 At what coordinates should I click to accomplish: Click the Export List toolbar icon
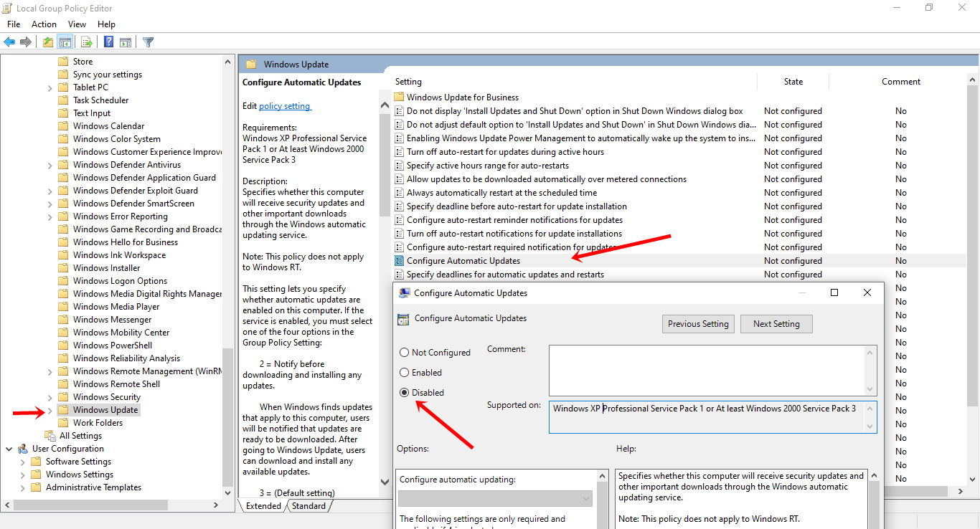86,42
